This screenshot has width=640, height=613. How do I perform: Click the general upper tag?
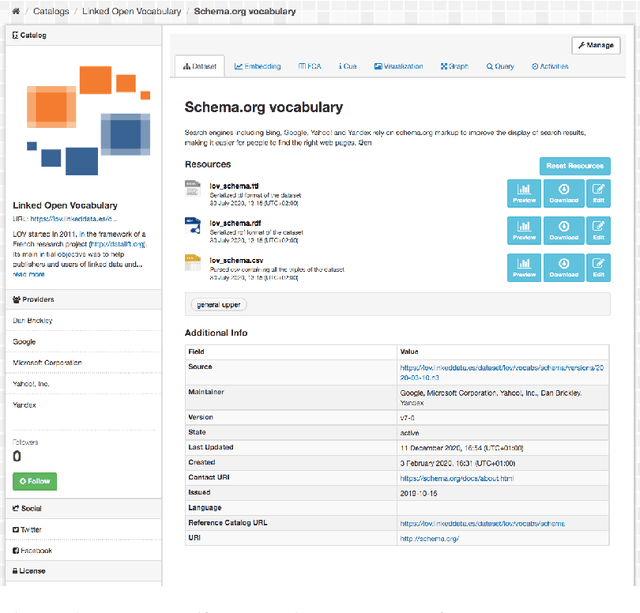click(x=217, y=304)
